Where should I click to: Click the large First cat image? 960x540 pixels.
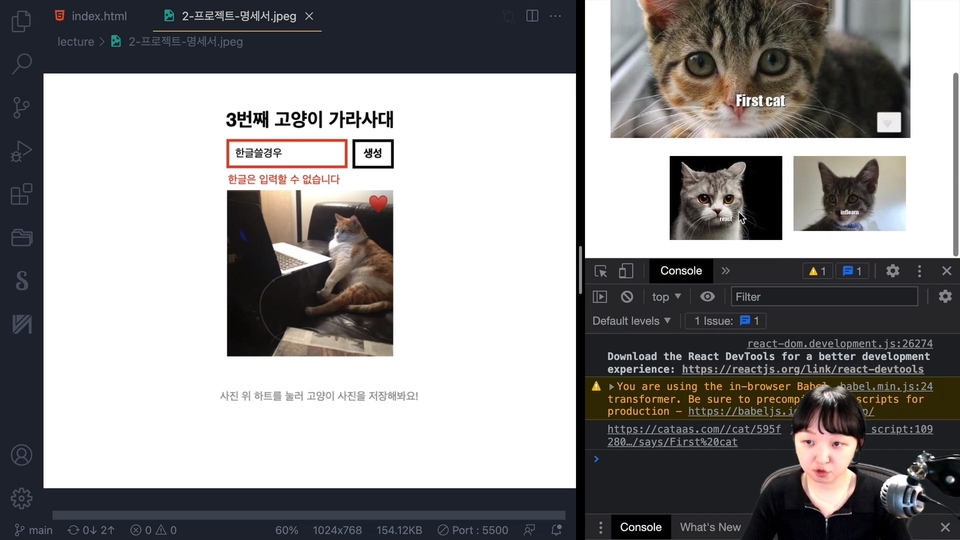pos(760,69)
